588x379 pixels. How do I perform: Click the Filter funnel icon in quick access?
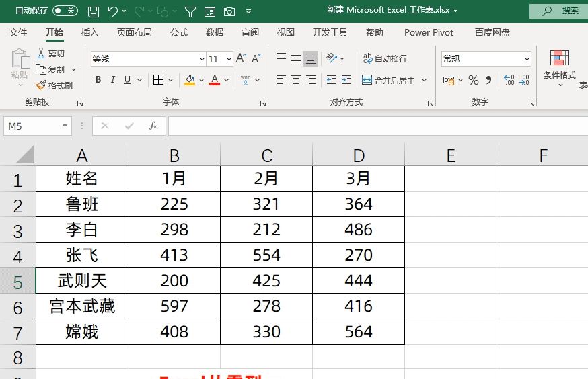coord(190,12)
